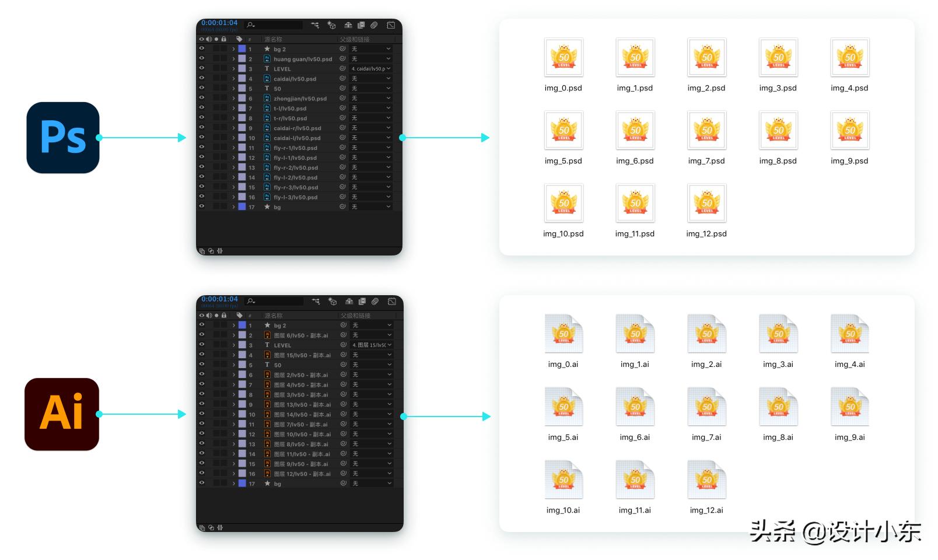This screenshot has width=938, height=560.
Task: Expand the caidai/lv50.psd layer properties
Action: pyautogui.click(x=233, y=79)
